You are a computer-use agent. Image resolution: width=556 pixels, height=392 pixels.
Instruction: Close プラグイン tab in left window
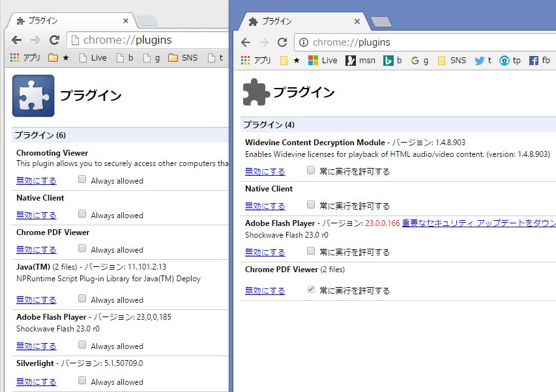click(126, 21)
